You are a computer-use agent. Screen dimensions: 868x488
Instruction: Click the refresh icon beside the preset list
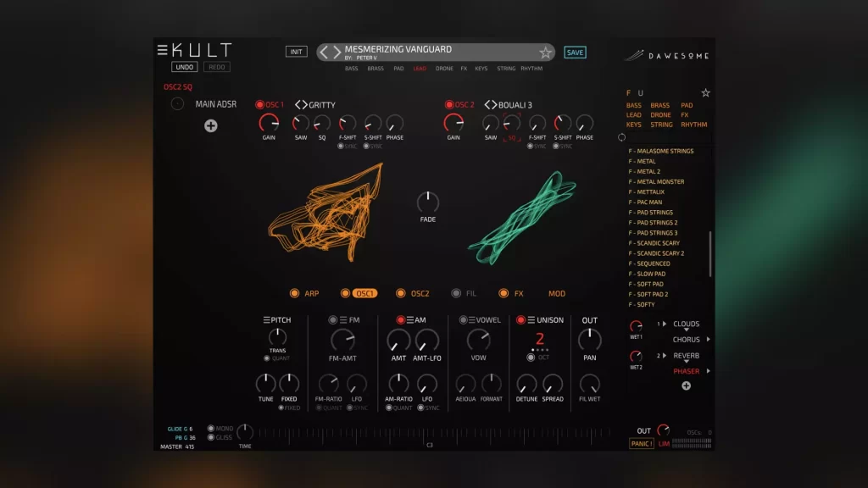[621, 137]
